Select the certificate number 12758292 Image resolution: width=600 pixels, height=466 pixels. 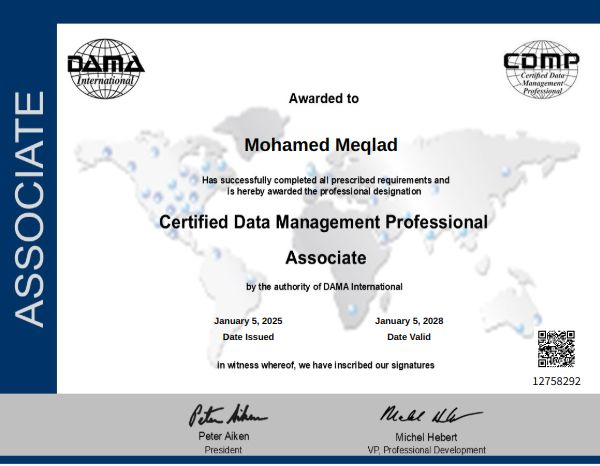coord(557,381)
